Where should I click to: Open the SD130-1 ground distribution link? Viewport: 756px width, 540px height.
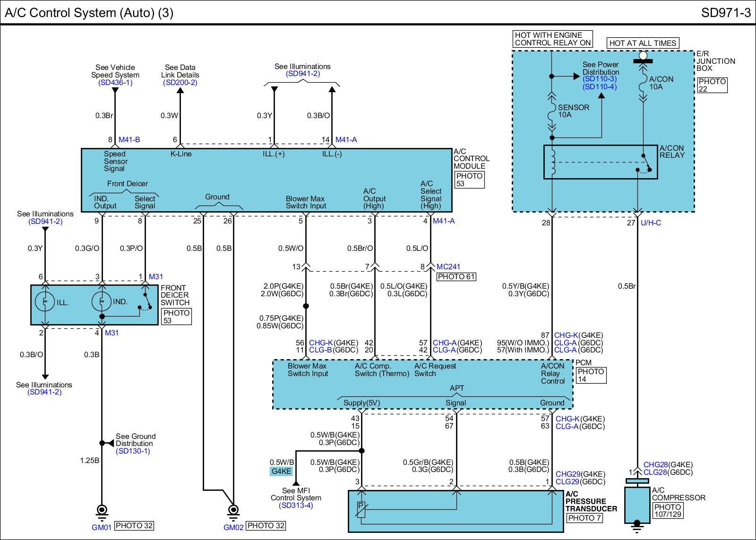coord(133,451)
